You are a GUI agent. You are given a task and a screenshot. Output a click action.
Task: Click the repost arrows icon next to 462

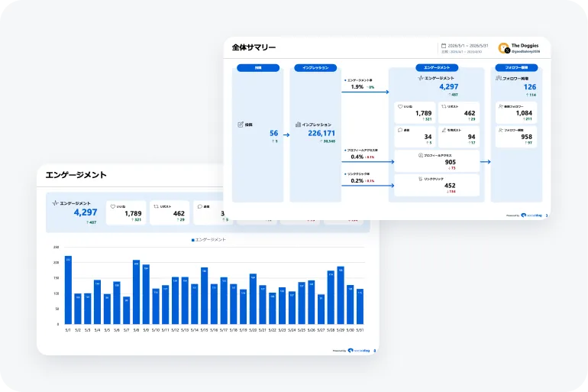(x=444, y=106)
